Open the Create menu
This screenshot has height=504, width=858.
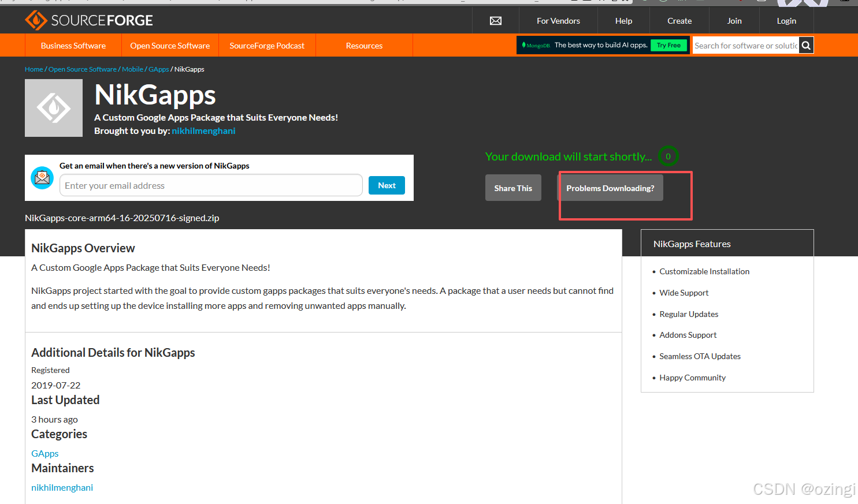[x=679, y=21]
